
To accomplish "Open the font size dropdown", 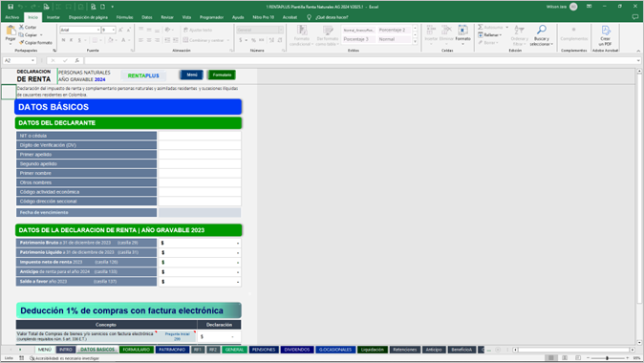I will 114,30.
